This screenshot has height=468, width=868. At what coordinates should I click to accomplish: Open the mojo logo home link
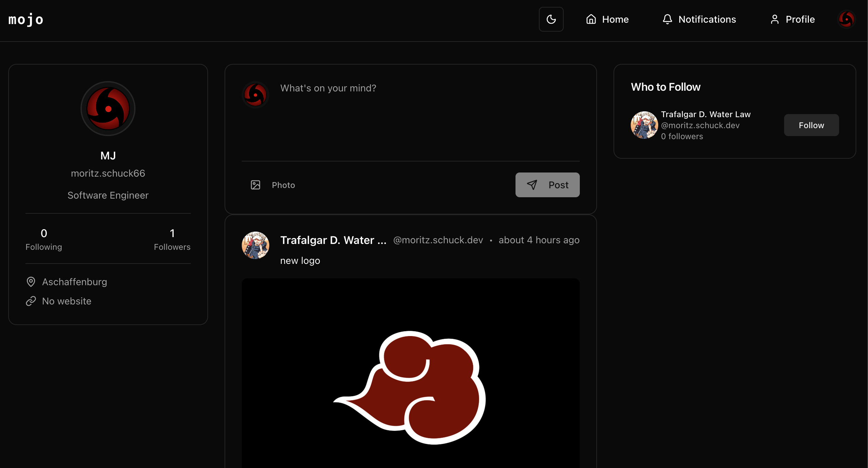(x=26, y=20)
